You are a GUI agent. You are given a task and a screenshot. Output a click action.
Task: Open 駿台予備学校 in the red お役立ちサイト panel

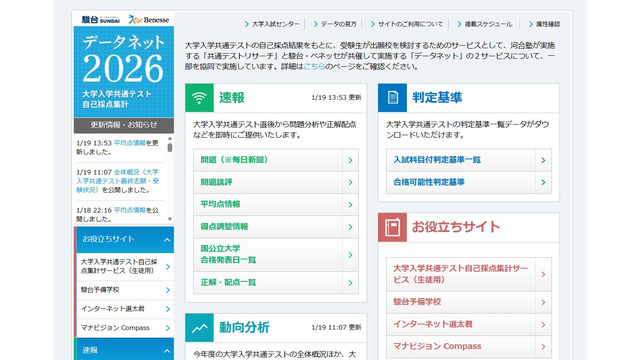[469, 302]
